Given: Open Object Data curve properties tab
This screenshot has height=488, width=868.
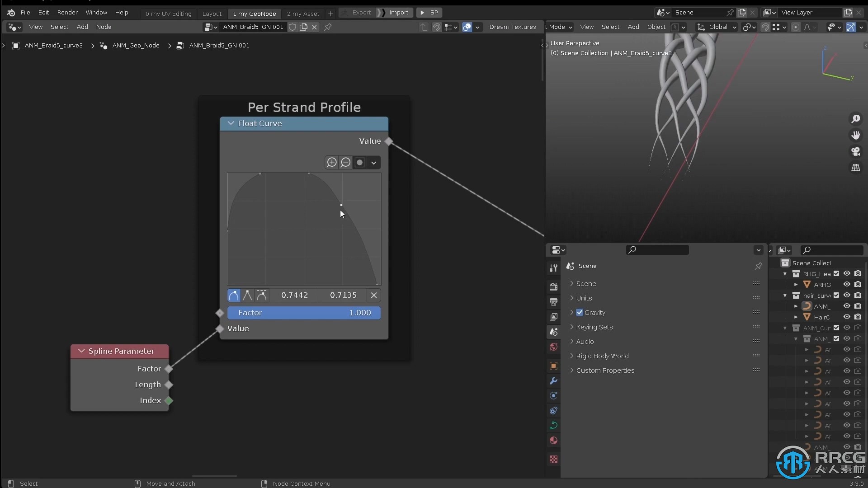Looking at the screenshot, I should 553,425.
